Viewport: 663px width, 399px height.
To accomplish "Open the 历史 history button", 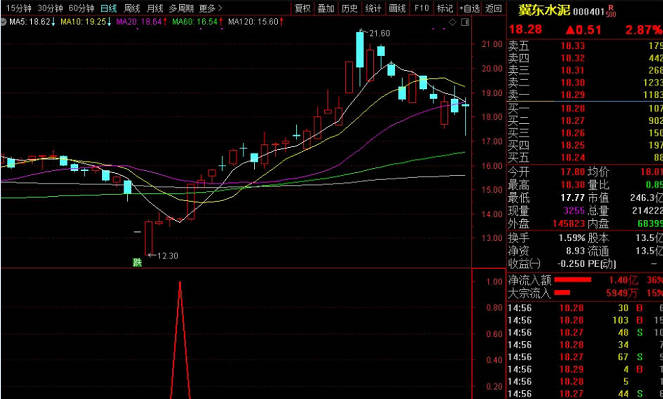I will pos(350,8).
